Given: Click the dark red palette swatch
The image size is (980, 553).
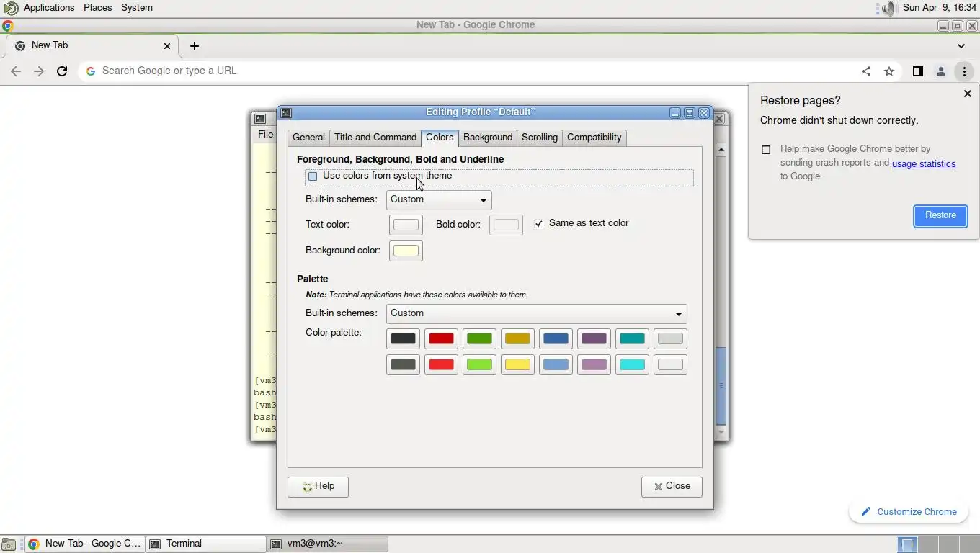Looking at the screenshot, I should 441,338.
